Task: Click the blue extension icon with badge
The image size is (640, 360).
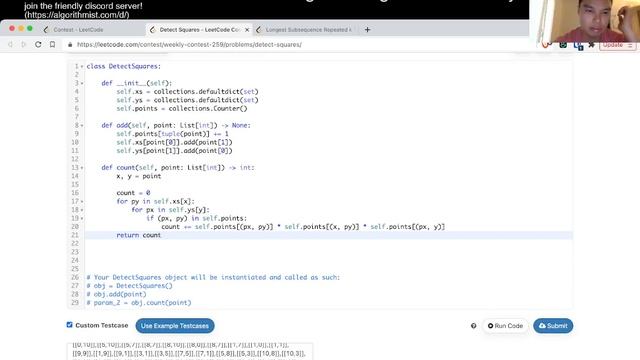Action: click(x=578, y=46)
